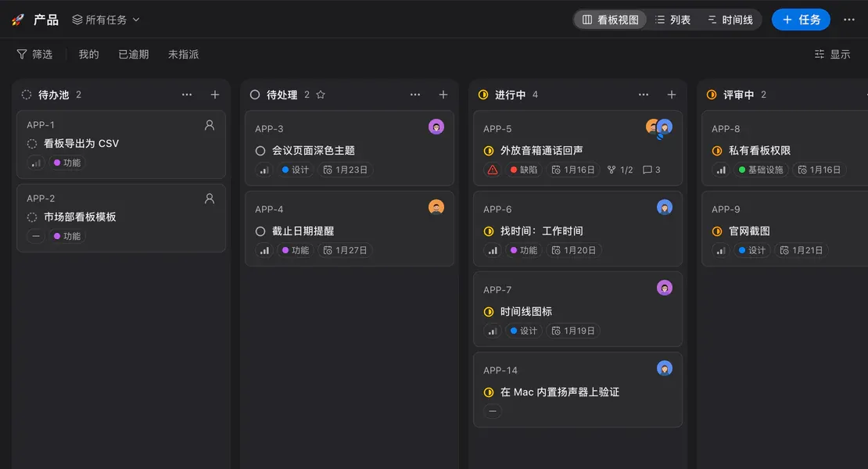
Task: Open task 私有看板权限
Action: (x=759, y=150)
